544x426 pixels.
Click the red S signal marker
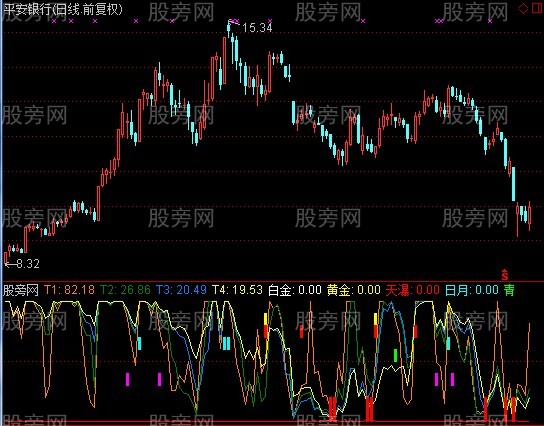point(505,274)
